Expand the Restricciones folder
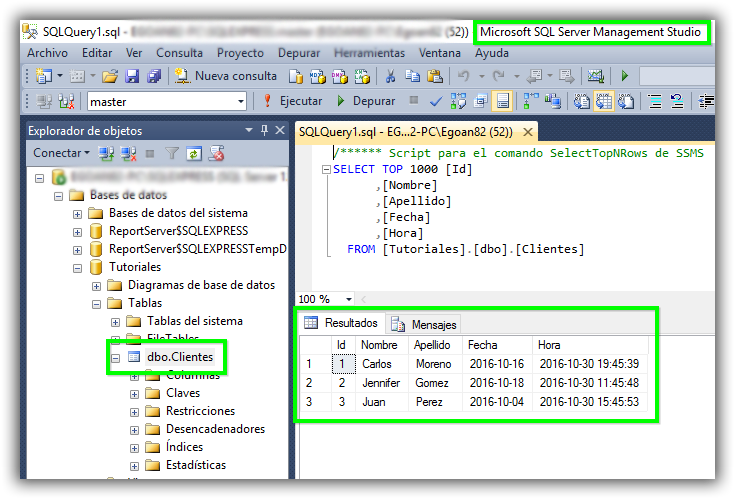The width and height of the screenshot is (735, 499). click(135, 412)
